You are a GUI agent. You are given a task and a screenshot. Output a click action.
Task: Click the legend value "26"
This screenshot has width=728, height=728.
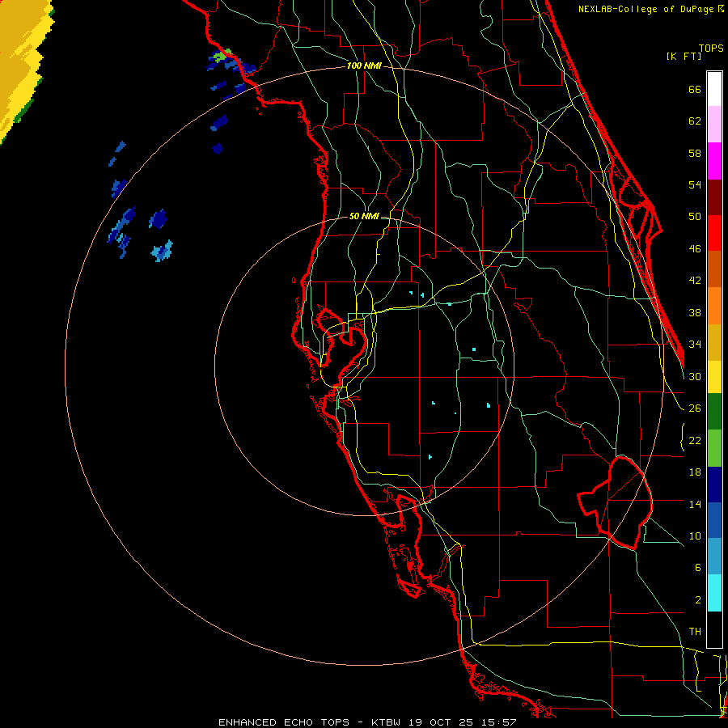tap(695, 408)
